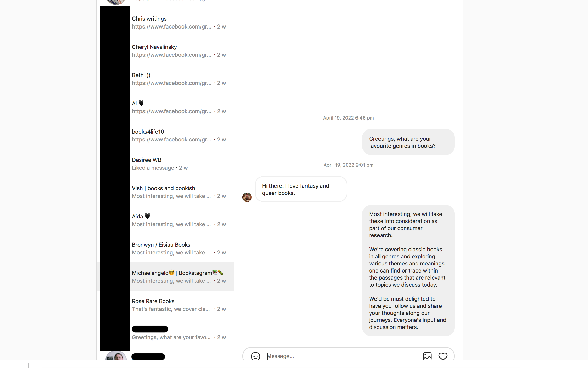The width and height of the screenshot is (588, 368).
Task: Open Aida conversation
Action: pyautogui.click(x=165, y=220)
